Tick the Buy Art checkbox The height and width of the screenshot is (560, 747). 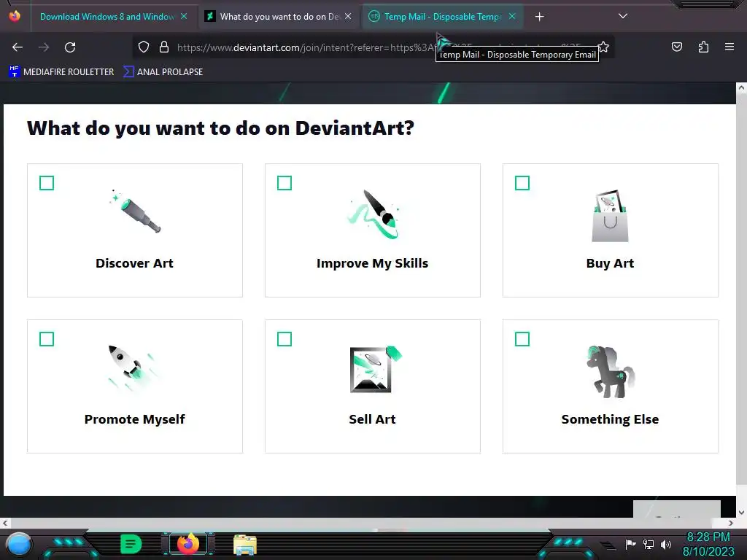click(522, 183)
